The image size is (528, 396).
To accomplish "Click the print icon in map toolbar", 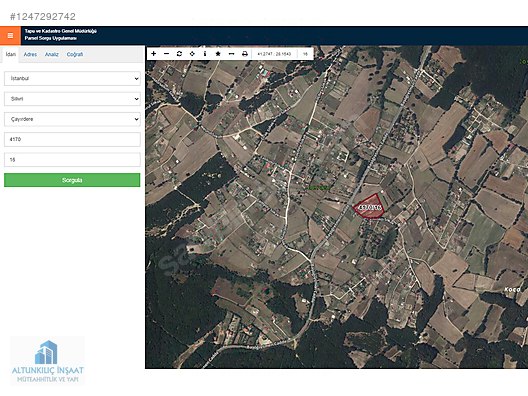I will 245,54.
